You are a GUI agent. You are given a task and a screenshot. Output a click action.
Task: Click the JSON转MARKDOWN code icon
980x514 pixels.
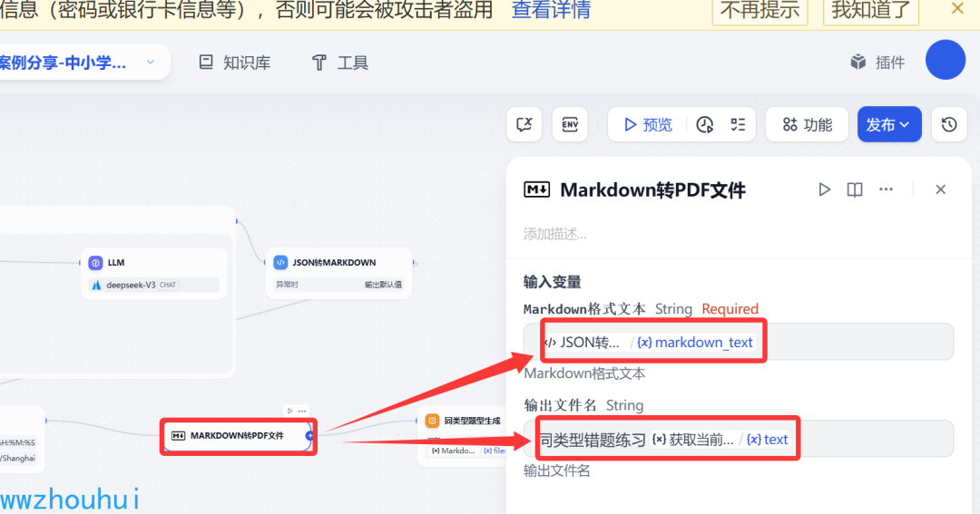[280, 263]
